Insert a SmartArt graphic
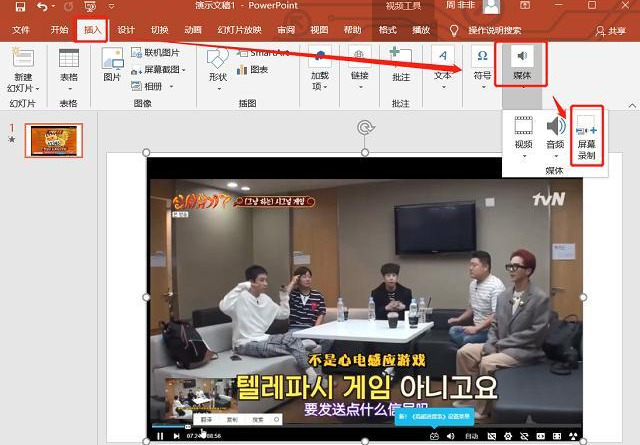Screen dimensions: 640x445 click(264, 53)
